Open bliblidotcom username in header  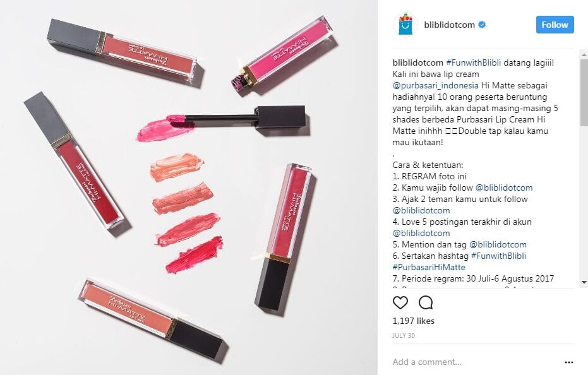click(x=449, y=25)
